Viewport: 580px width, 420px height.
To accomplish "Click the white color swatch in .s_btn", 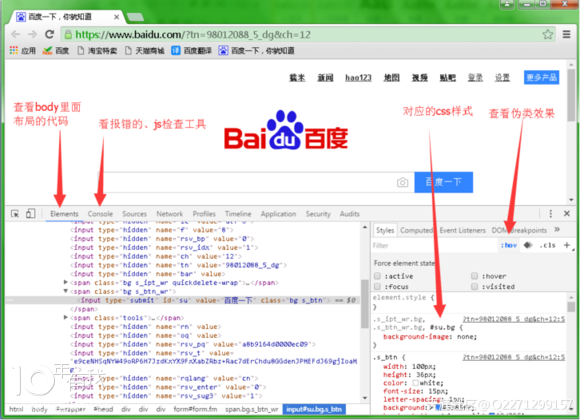I will [415, 383].
